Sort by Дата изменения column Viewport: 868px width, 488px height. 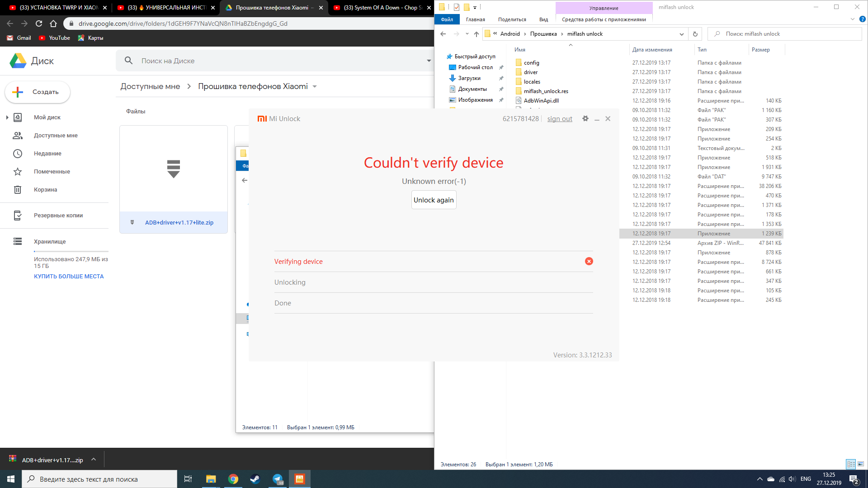[652, 50]
